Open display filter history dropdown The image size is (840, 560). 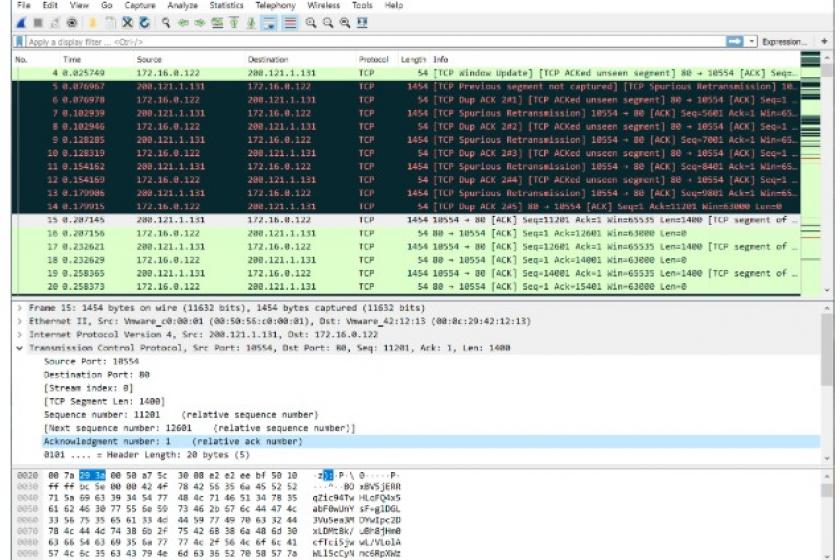pos(752,41)
